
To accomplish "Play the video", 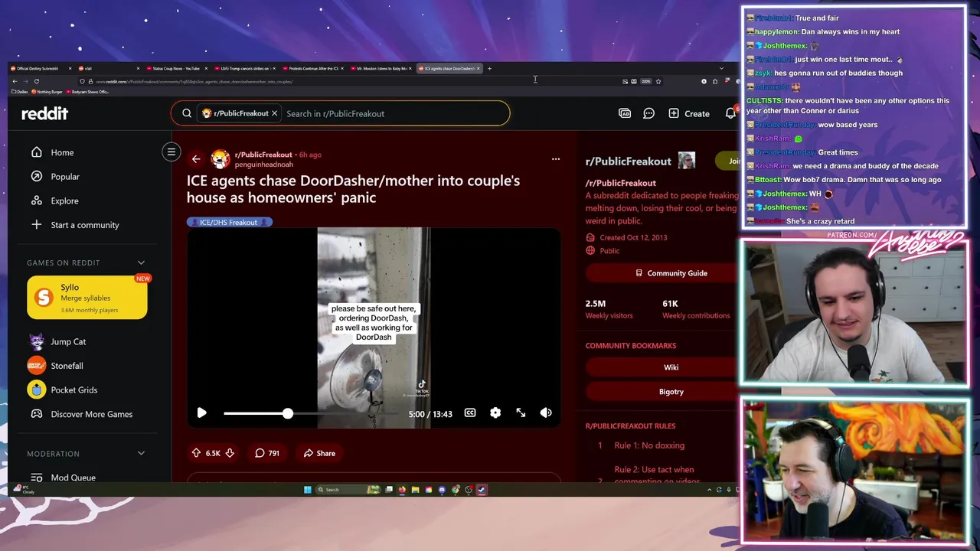I will pos(201,413).
